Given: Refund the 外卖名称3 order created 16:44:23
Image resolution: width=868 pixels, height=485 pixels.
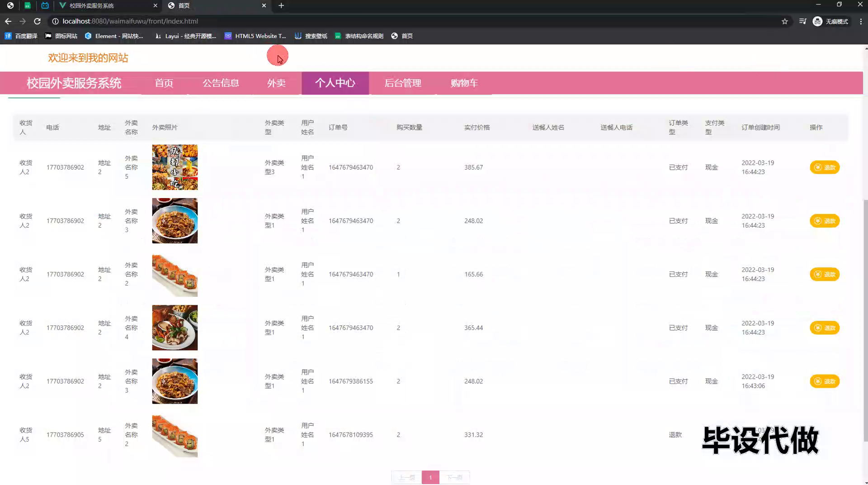Looking at the screenshot, I should point(825,221).
